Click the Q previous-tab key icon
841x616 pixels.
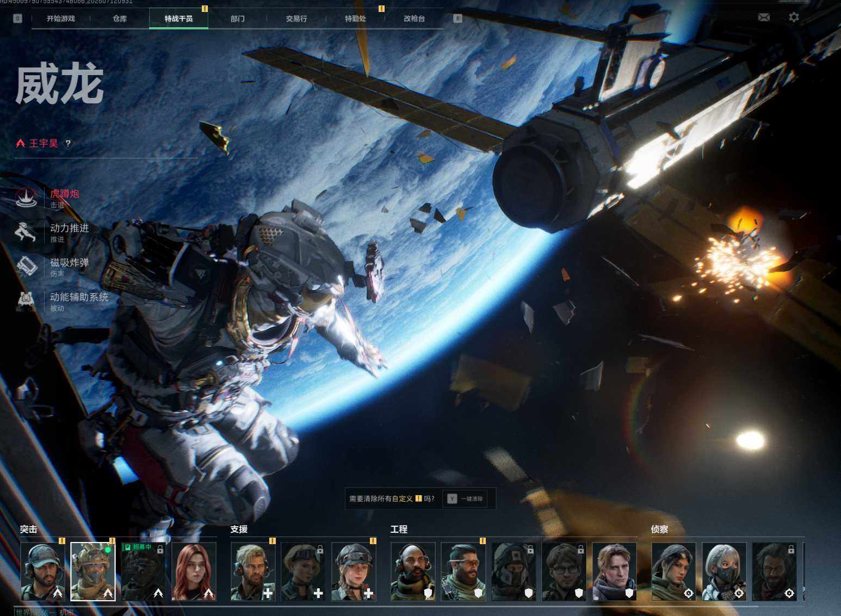click(x=17, y=19)
